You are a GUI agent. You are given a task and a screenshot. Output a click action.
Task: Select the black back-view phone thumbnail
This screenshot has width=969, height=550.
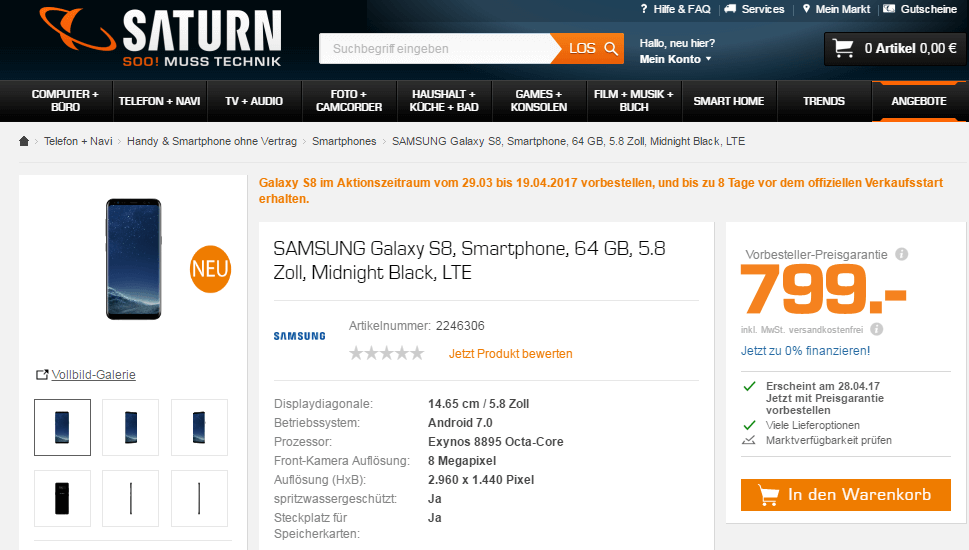click(x=62, y=498)
